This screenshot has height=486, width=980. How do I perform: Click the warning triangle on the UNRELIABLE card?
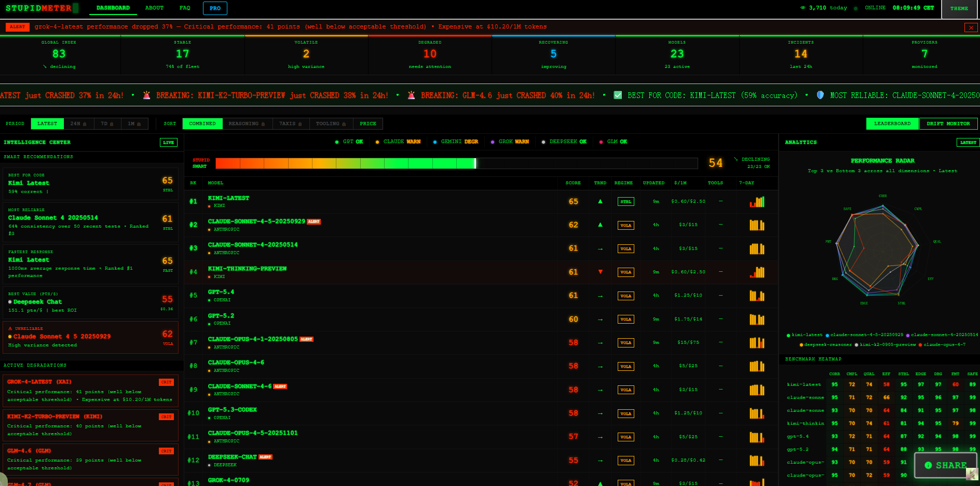[10, 328]
